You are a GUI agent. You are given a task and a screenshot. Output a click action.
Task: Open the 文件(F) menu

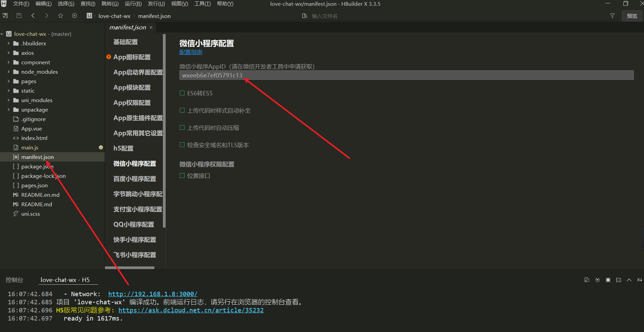[21, 4]
